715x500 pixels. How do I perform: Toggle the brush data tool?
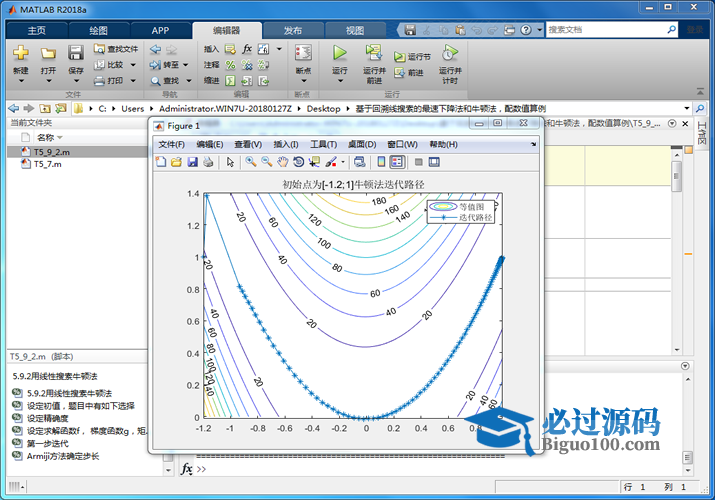(331, 162)
